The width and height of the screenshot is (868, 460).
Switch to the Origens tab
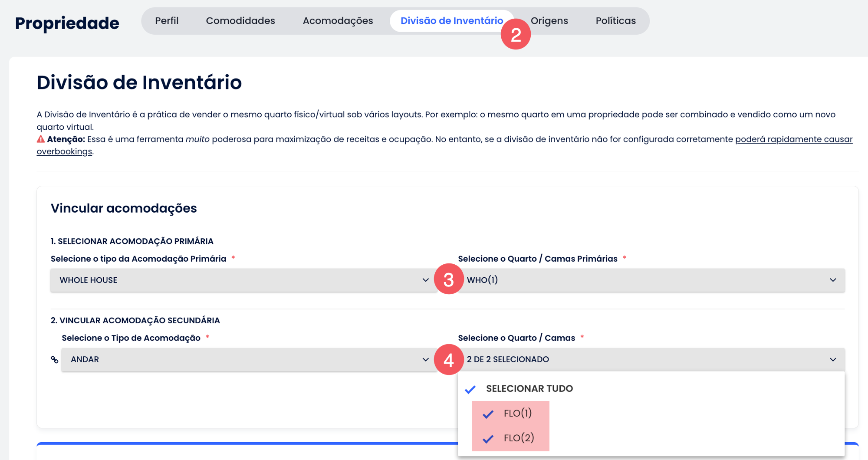coord(549,21)
